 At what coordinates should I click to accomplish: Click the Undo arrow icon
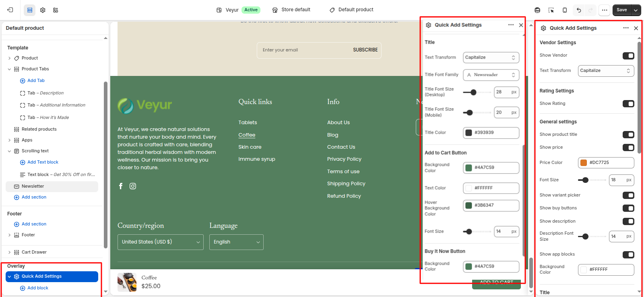(x=579, y=10)
